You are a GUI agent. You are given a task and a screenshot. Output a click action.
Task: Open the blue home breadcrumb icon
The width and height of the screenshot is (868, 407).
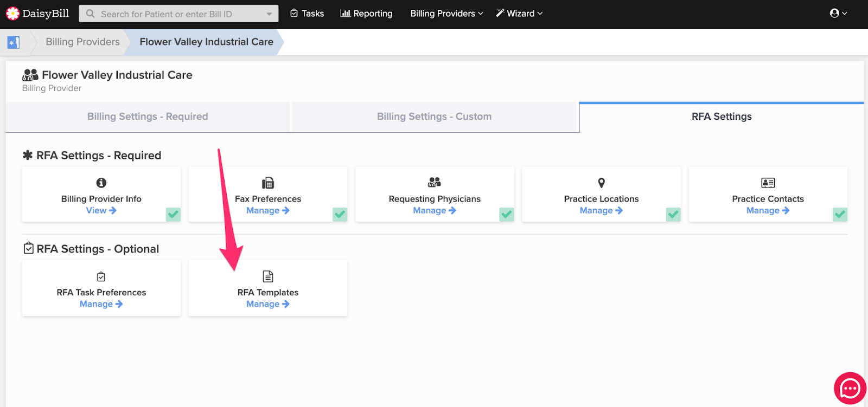(x=14, y=42)
